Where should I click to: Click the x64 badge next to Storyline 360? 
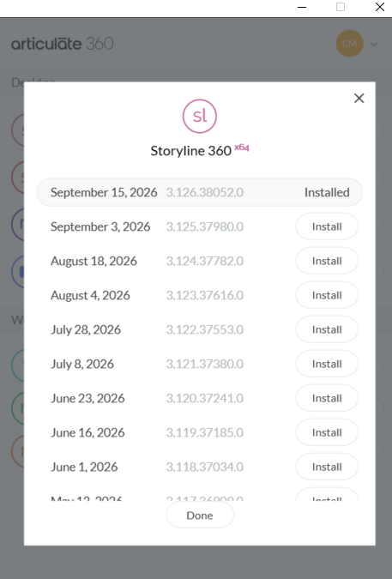click(242, 148)
